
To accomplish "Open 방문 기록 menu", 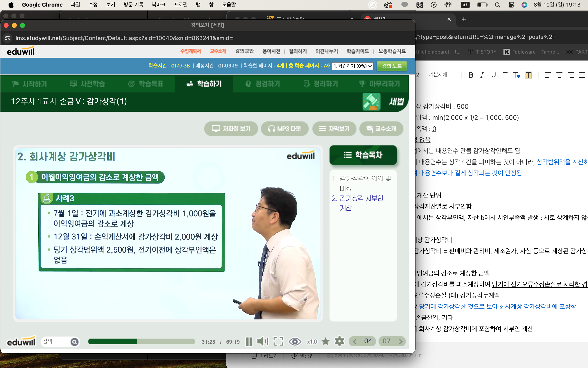I will pyautogui.click(x=133, y=5).
